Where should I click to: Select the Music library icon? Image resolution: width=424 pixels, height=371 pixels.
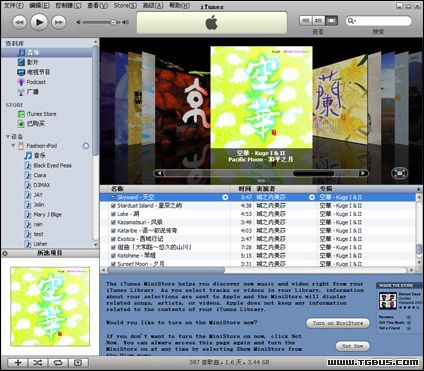tap(21, 52)
